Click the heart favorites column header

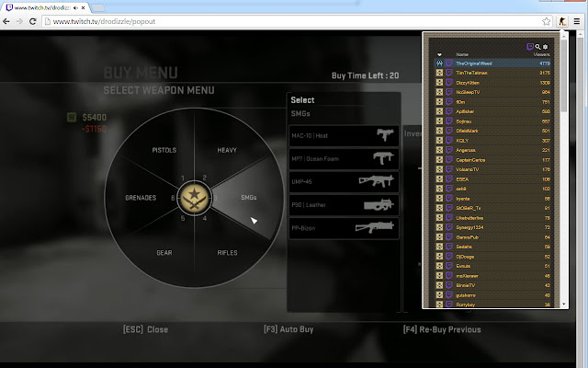pos(439,54)
